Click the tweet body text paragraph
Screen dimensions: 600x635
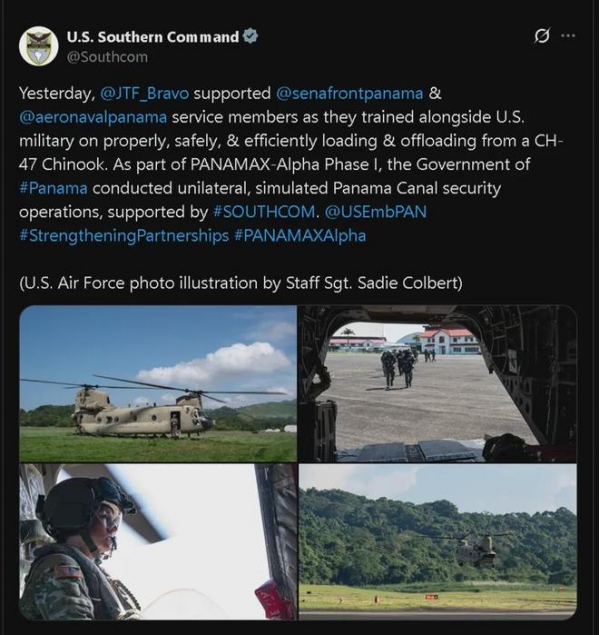tap(291, 165)
